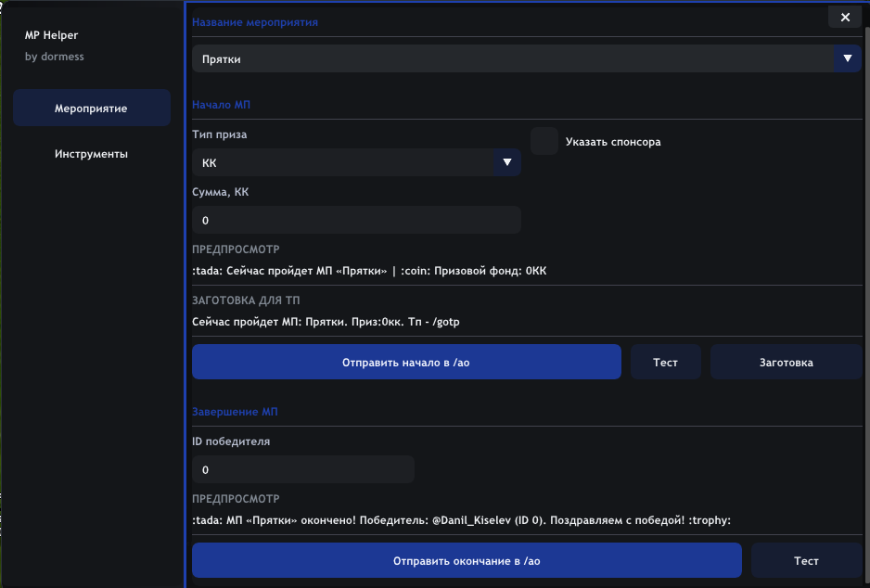Click the start preview text about Призовой фонд
The height and width of the screenshot is (588, 870).
(x=369, y=271)
